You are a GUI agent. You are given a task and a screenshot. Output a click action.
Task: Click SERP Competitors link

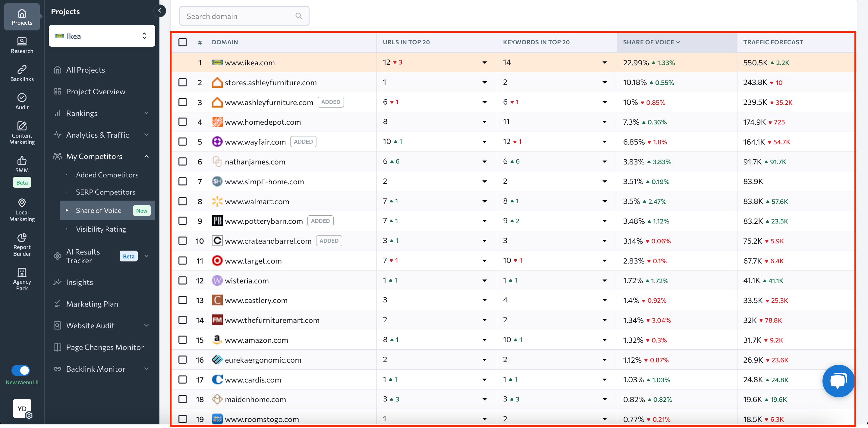pyautogui.click(x=105, y=191)
